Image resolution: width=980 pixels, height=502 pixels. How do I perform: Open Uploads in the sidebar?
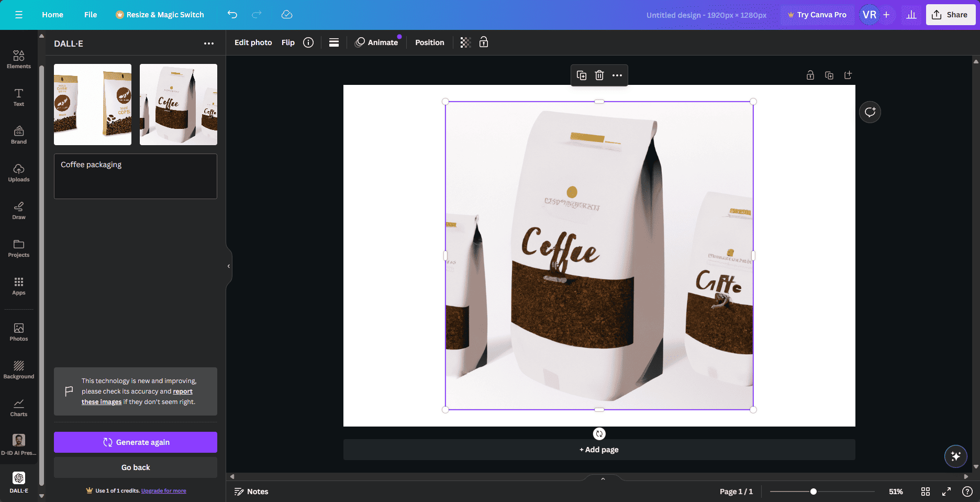(19, 172)
